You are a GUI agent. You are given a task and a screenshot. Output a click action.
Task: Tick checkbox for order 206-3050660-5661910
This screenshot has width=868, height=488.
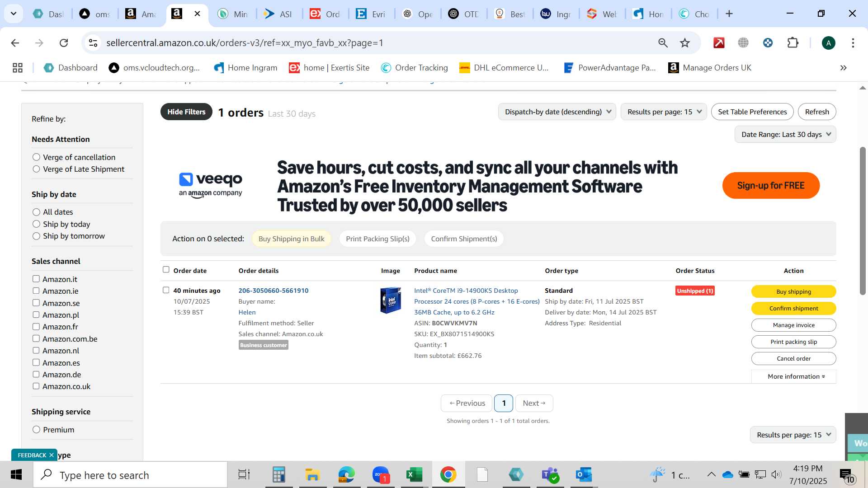pyautogui.click(x=166, y=290)
